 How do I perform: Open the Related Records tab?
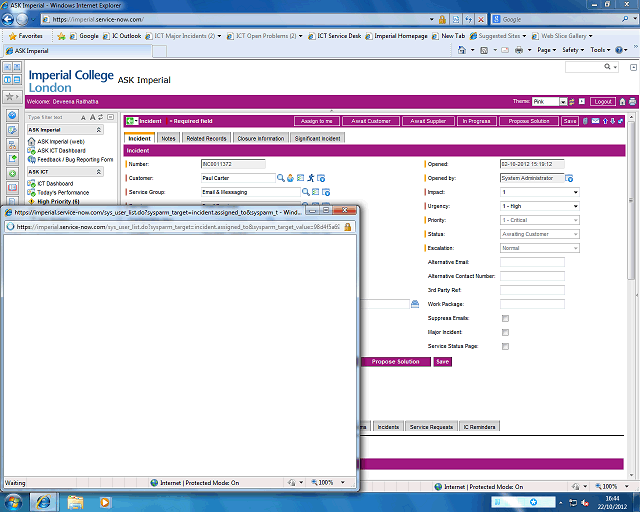206,139
